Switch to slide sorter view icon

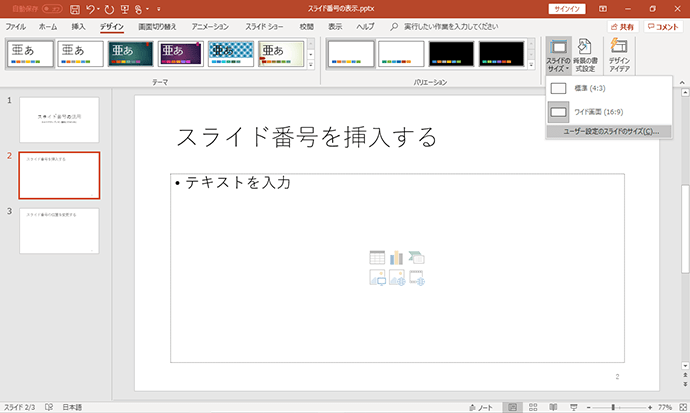click(533, 407)
